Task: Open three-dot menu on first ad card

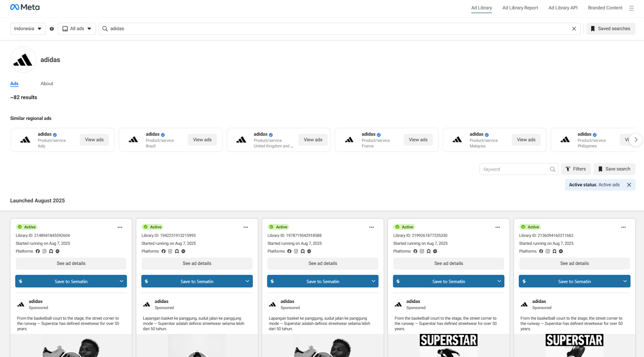Action: click(120, 227)
